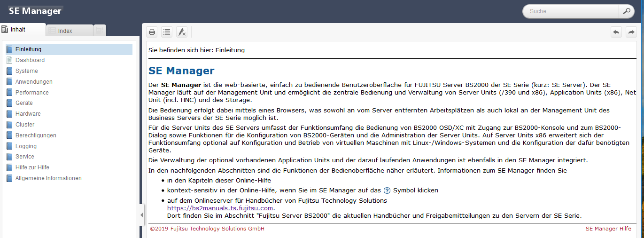Open the Geräte chapter
The height and width of the screenshot is (238, 644).
pyautogui.click(x=24, y=103)
